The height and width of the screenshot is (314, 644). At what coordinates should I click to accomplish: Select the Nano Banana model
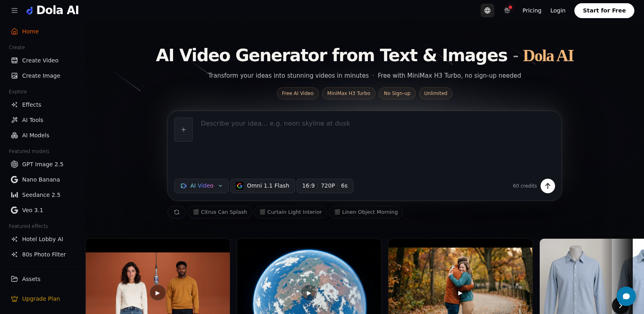click(43, 180)
